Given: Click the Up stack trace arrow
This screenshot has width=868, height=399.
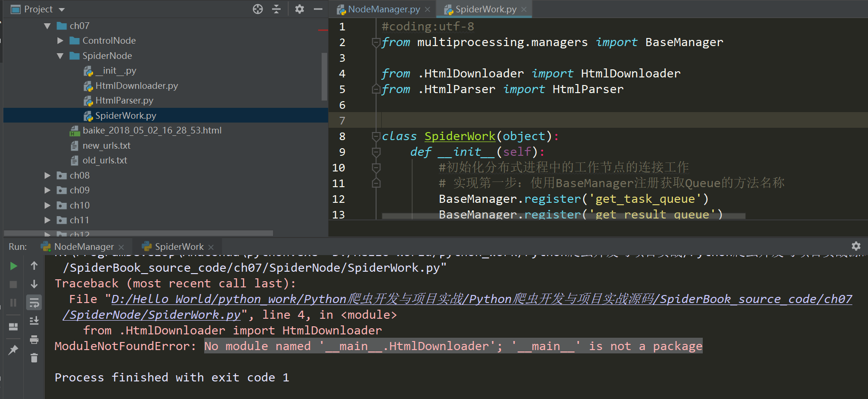Looking at the screenshot, I should 34,266.
